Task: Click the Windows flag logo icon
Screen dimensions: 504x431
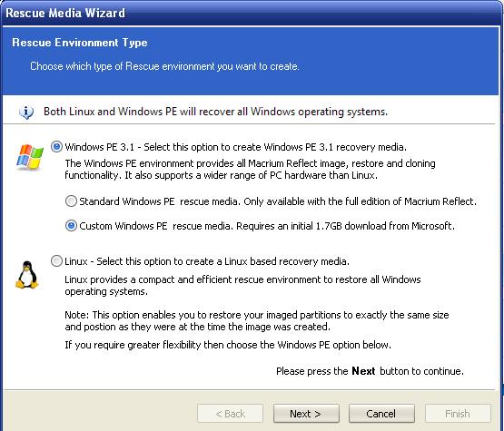Action: 30,157
